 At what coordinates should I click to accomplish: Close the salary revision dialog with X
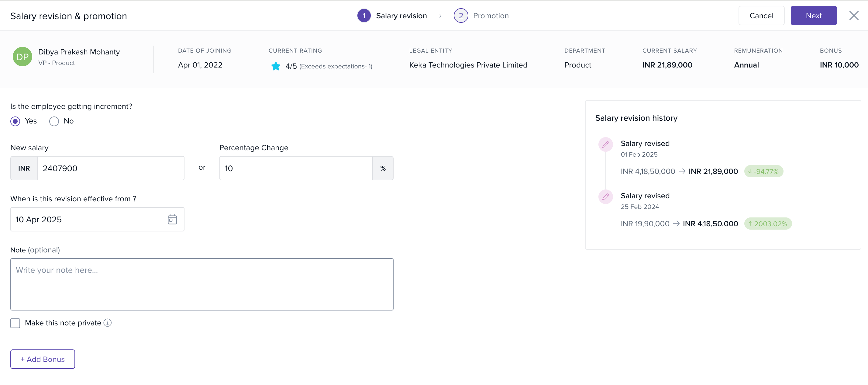coord(853,16)
